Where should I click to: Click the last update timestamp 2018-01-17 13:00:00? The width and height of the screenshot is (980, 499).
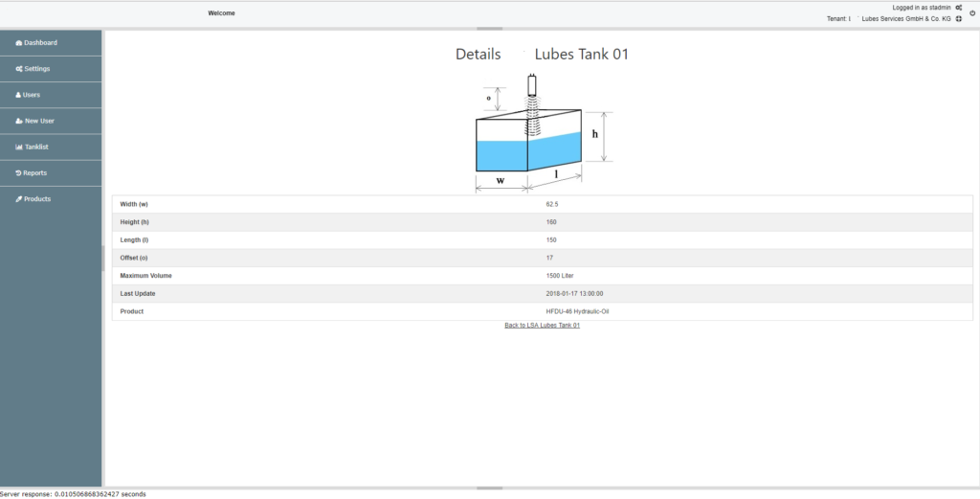(x=574, y=293)
